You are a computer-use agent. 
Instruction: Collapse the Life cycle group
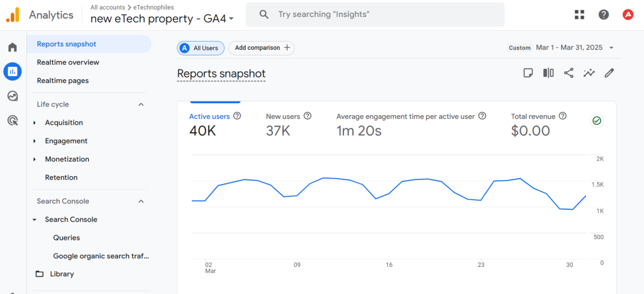tap(141, 105)
